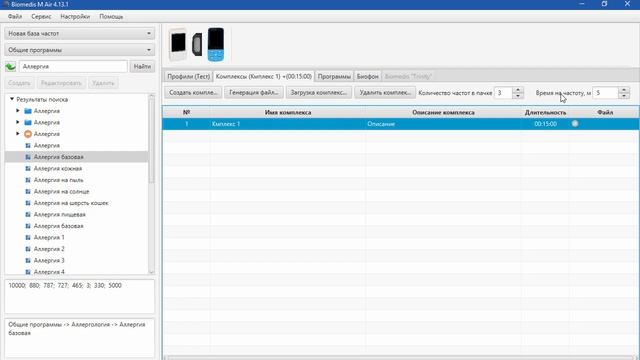
Task: Select Аллергия на шерсть кошек program
Action: click(71, 203)
